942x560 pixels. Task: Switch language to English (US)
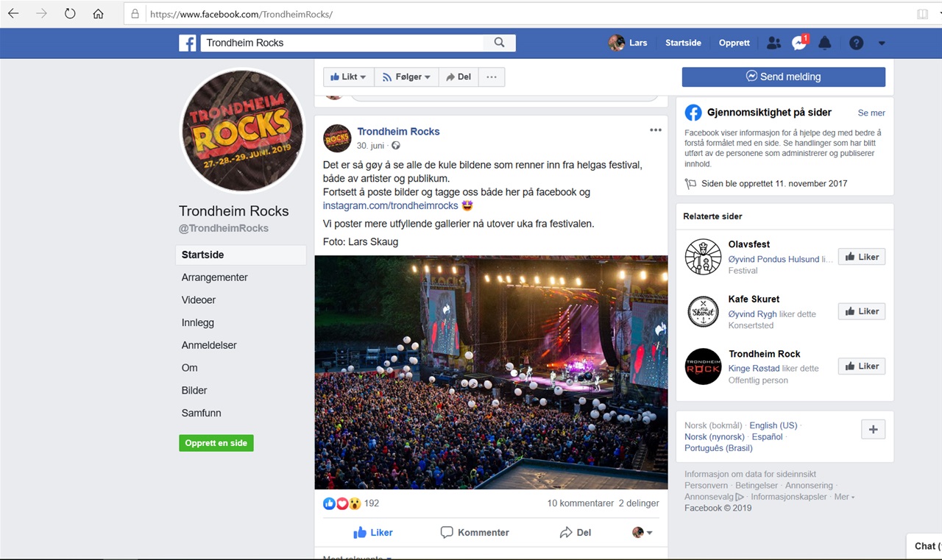(773, 425)
